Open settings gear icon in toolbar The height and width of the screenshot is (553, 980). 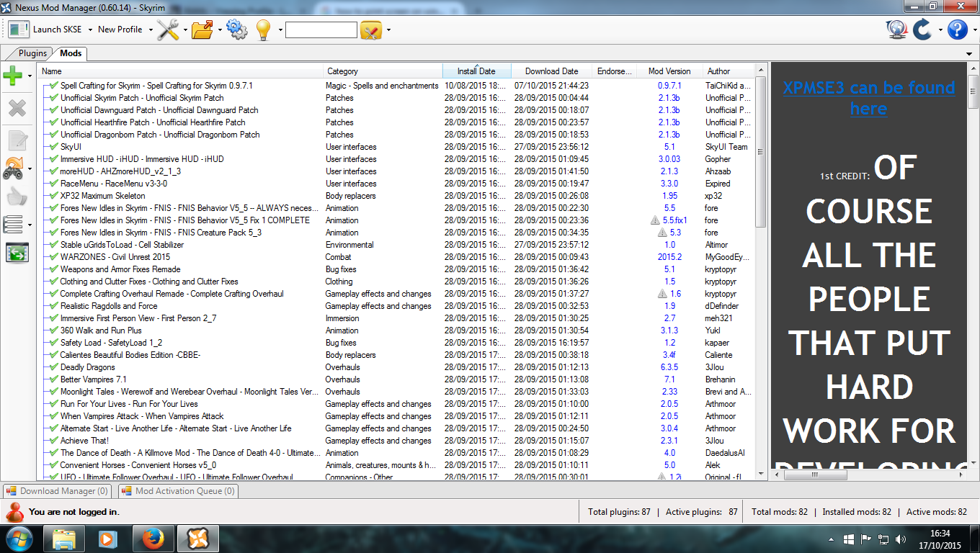click(236, 30)
